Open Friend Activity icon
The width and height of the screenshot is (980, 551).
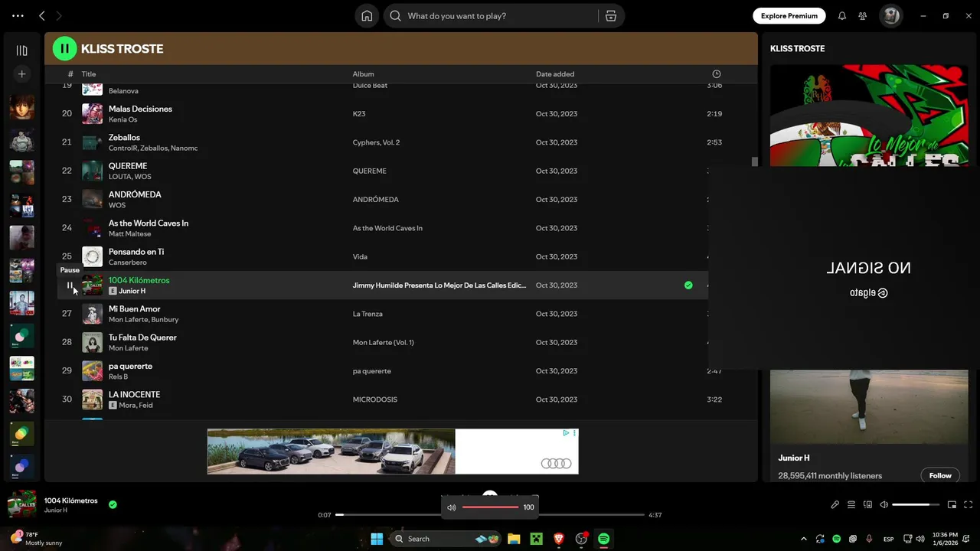point(863,15)
